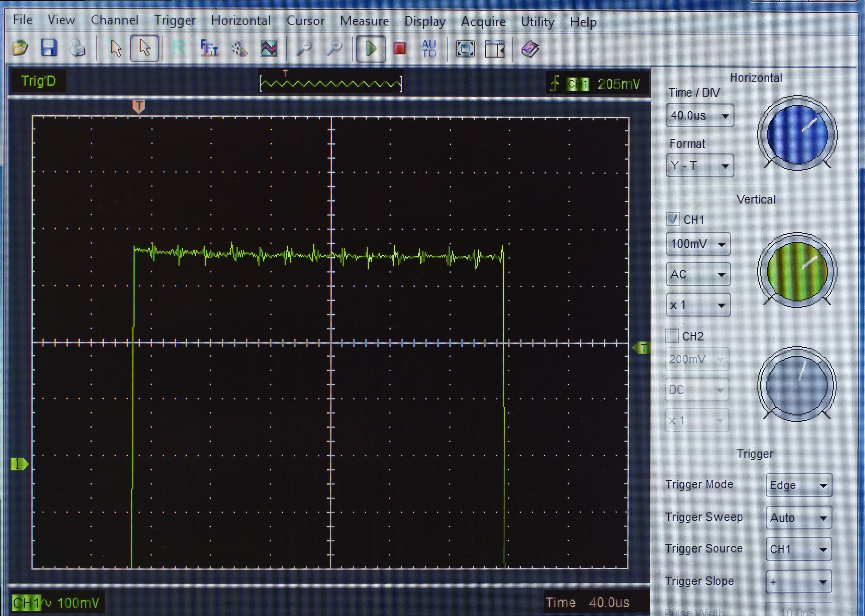Click the AUTO setup icon
This screenshot has height=616, width=865.
[429, 48]
